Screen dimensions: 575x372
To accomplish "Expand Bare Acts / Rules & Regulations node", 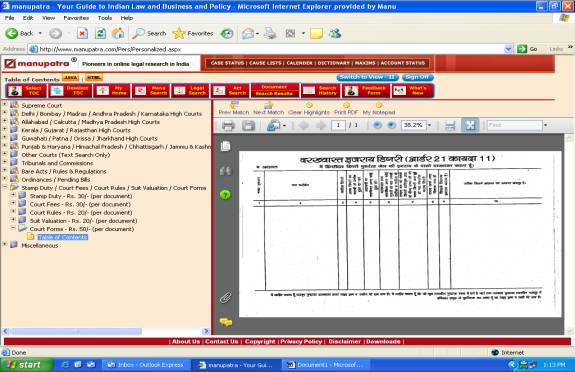I will 5,170.
